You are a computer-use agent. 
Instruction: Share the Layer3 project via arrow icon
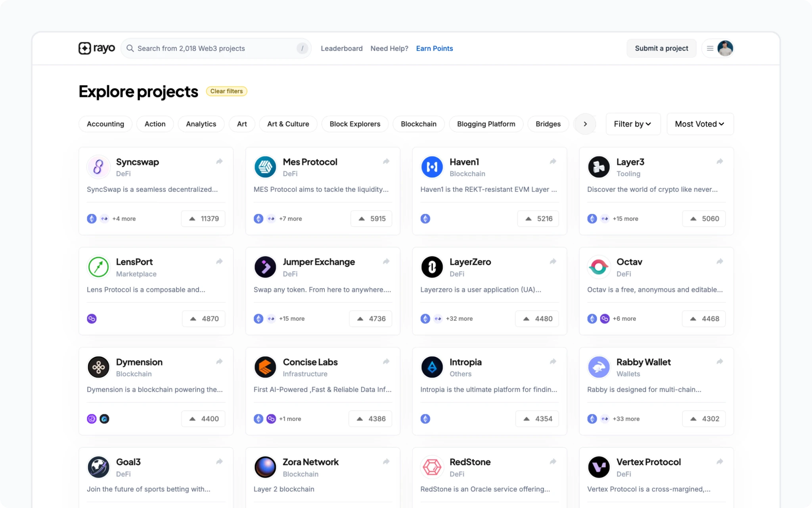click(720, 162)
